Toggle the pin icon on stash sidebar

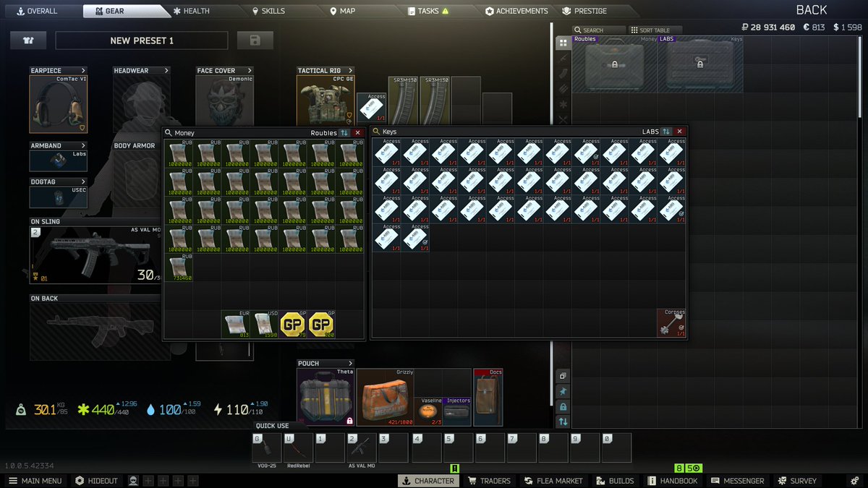(563, 391)
